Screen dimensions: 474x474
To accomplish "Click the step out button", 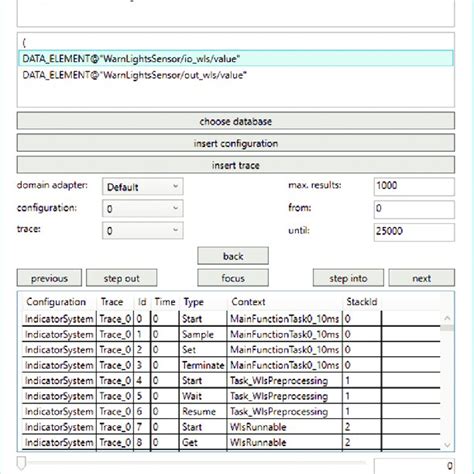I will tap(122, 278).
